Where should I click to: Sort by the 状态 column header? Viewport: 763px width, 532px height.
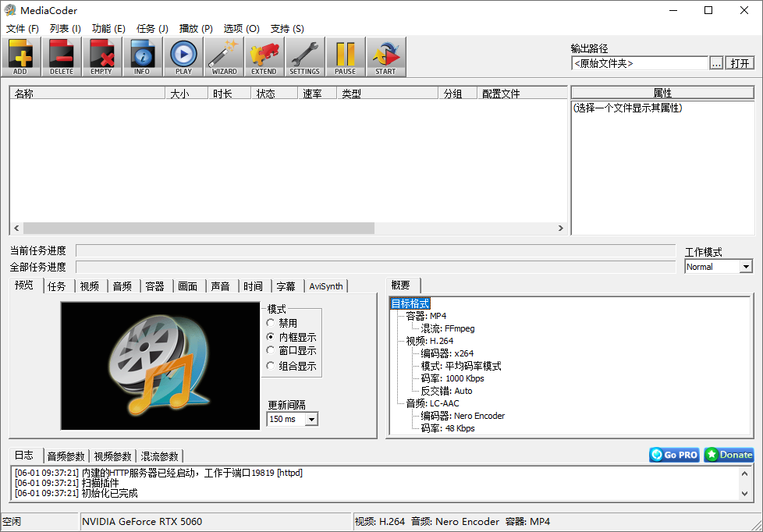point(275,94)
